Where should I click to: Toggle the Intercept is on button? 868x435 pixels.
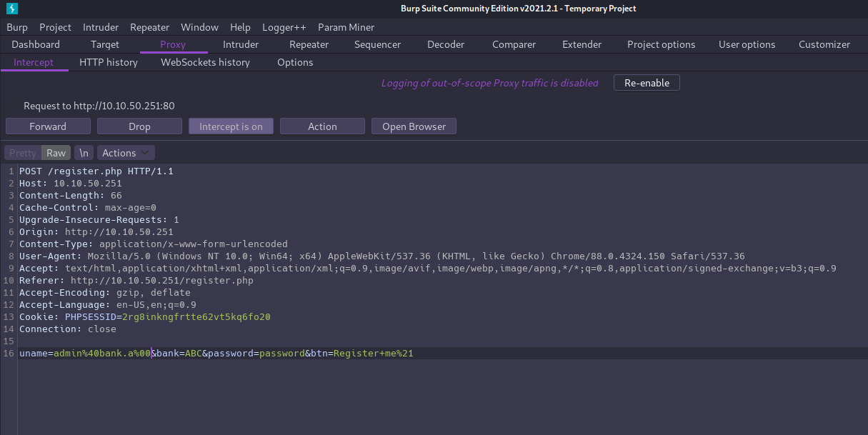point(231,126)
